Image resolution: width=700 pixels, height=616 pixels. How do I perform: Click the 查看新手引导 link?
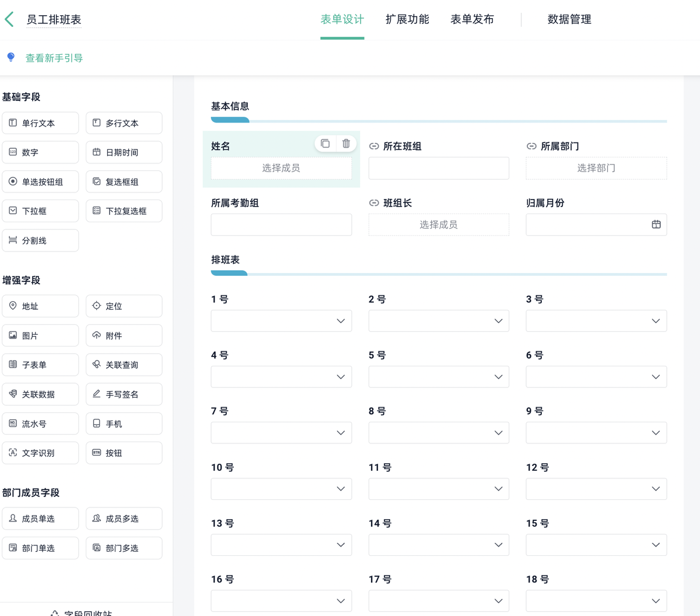[54, 58]
